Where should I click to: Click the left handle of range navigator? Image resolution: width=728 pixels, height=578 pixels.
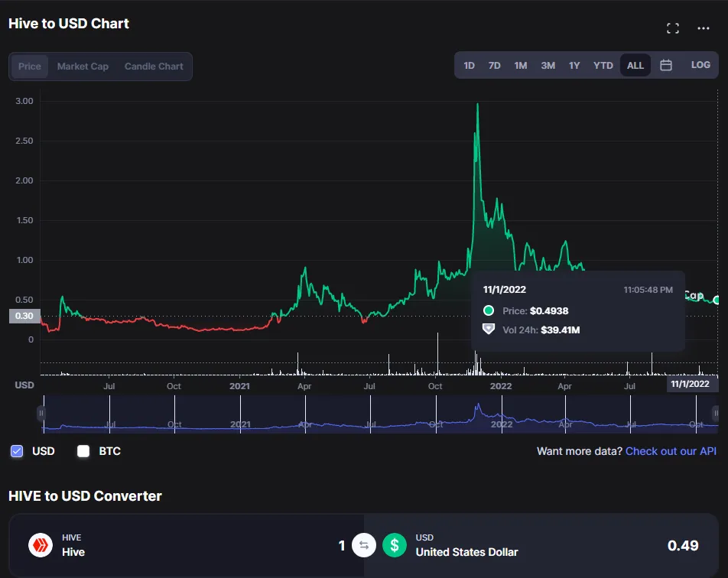point(41,413)
